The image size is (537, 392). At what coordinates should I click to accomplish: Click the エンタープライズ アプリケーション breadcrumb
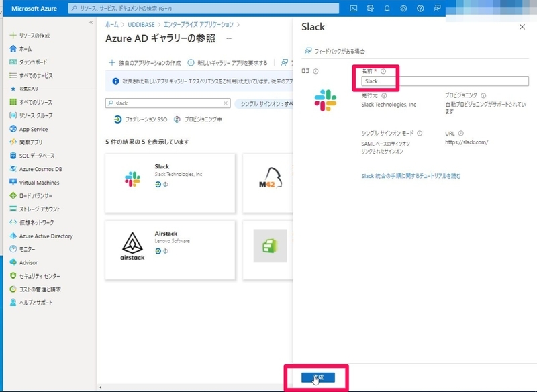tap(199, 25)
